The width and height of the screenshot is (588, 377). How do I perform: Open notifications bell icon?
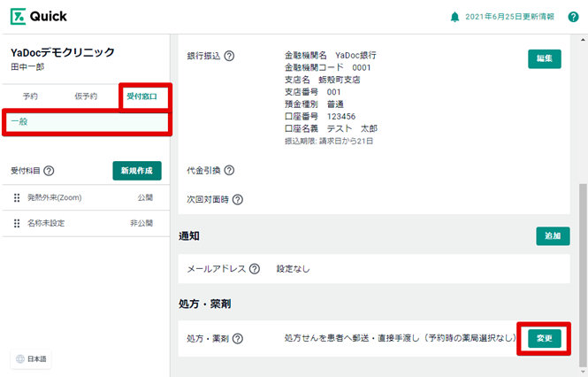pos(455,17)
